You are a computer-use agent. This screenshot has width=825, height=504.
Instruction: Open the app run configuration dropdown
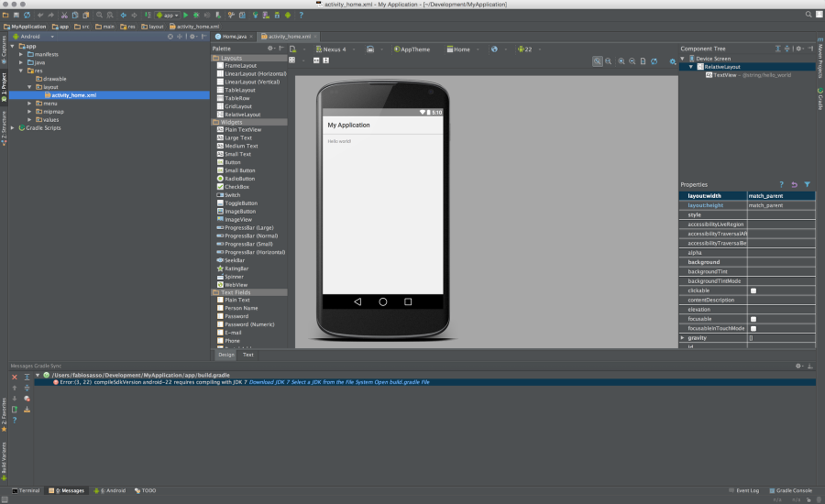(168, 16)
